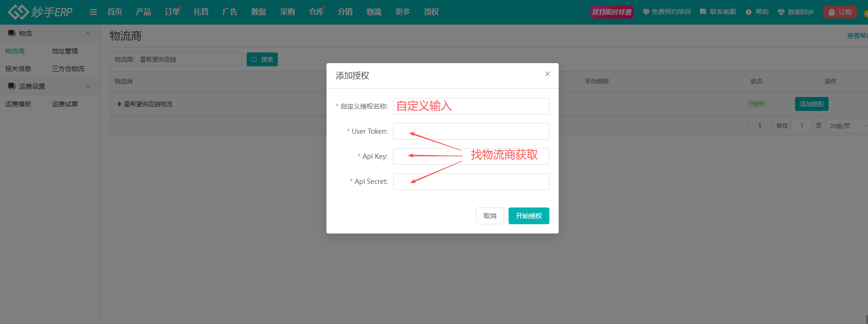Click the User Token input field
868x324 pixels.
pos(471,131)
